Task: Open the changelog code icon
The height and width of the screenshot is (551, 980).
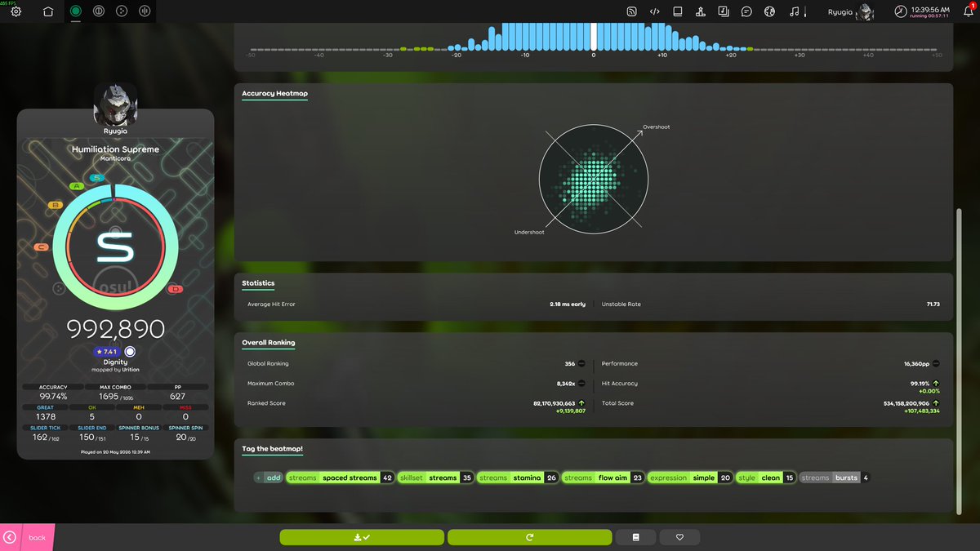Action: (x=654, y=11)
